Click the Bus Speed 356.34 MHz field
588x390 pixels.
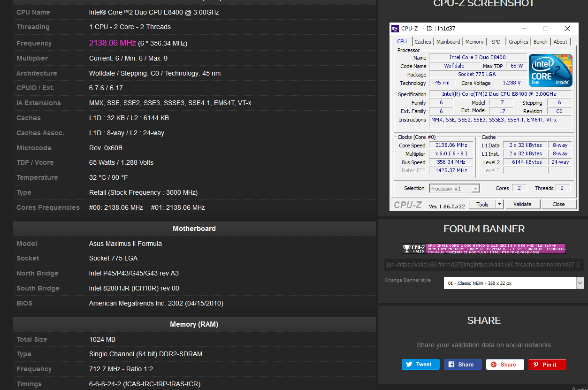pos(451,162)
